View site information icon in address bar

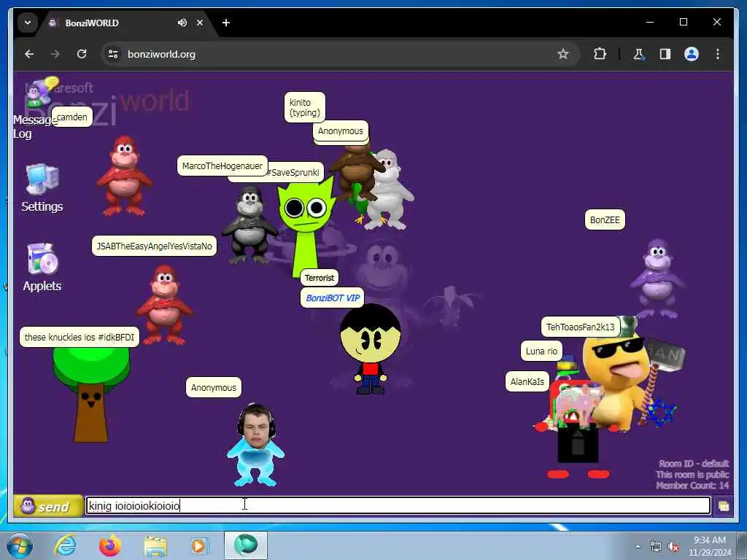click(x=113, y=54)
